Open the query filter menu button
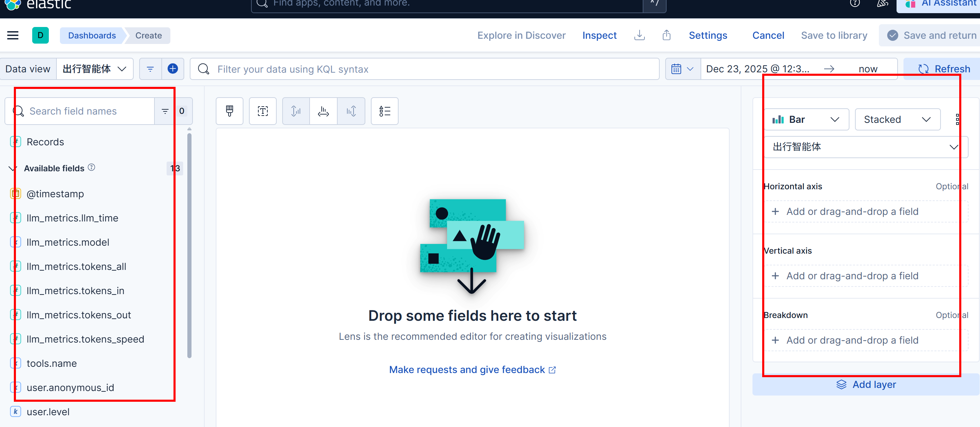Image resolution: width=980 pixels, height=427 pixels. coord(150,69)
